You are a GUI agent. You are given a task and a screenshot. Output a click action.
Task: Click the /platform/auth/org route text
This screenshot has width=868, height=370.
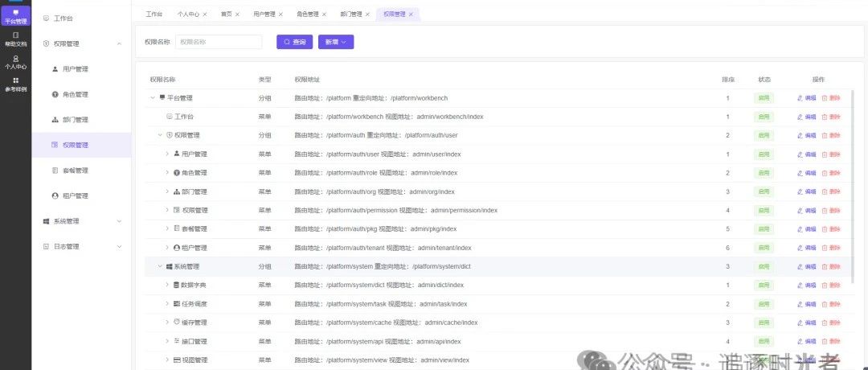point(351,191)
